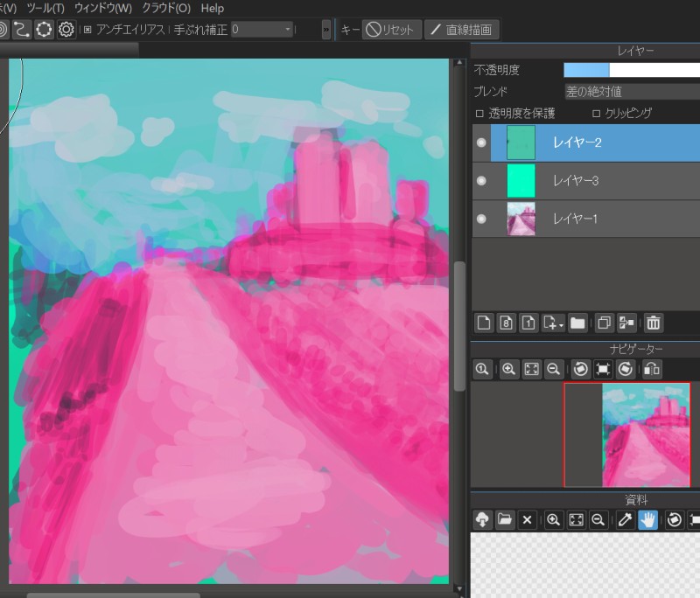Flip the canvas view horizontally in navigator

click(652, 369)
